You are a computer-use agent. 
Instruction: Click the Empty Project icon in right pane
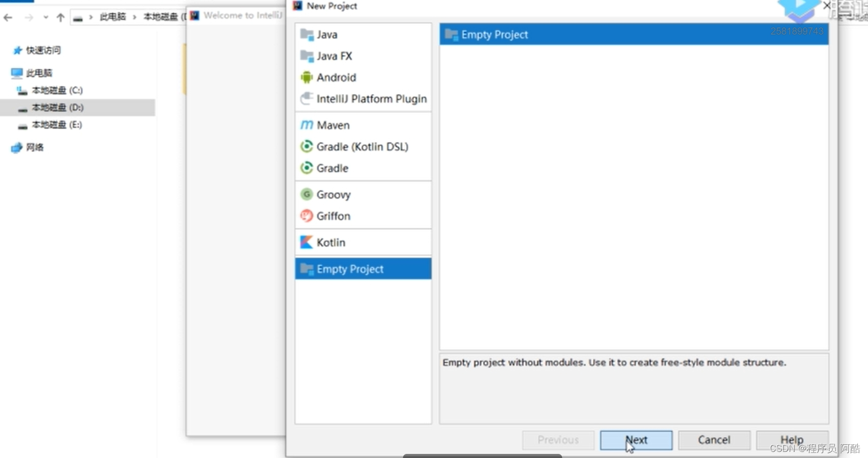(451, 35)
